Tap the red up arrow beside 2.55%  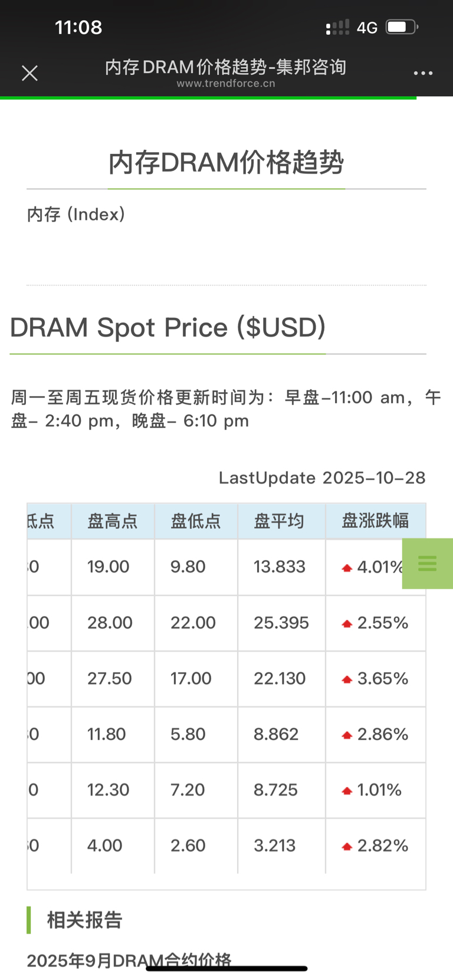[347, 624]
